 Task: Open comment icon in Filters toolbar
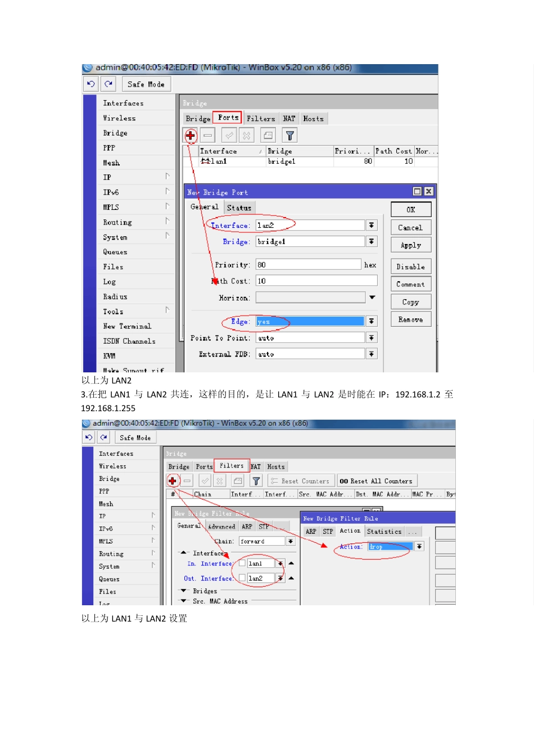238,481
